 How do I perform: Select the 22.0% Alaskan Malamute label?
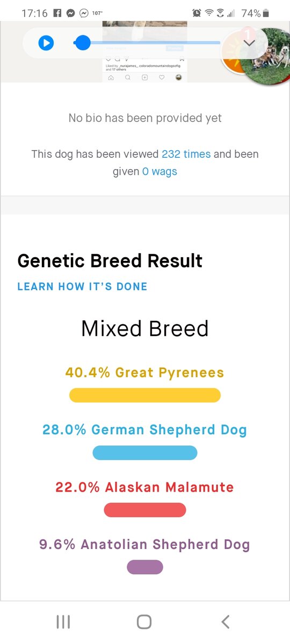[x=145, y=487]
